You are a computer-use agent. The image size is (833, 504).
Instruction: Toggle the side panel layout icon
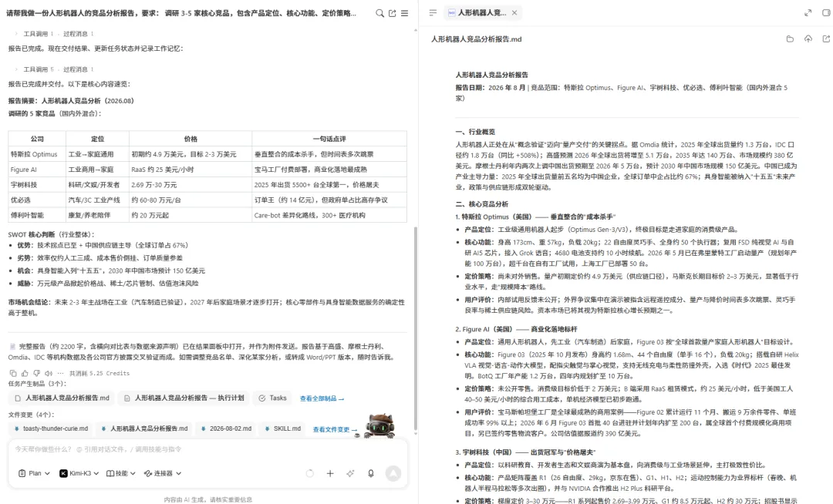pyautogui.click(x=826, y=13)
